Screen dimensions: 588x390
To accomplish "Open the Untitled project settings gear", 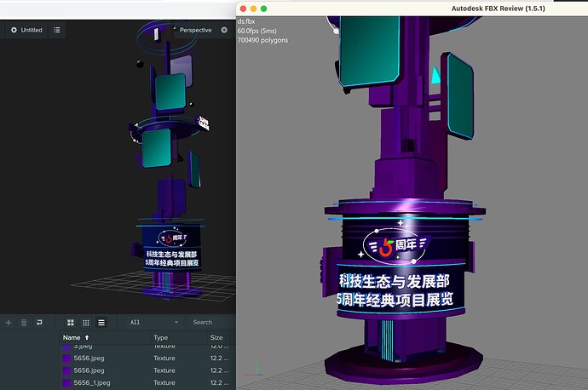I will pos(14,30).
